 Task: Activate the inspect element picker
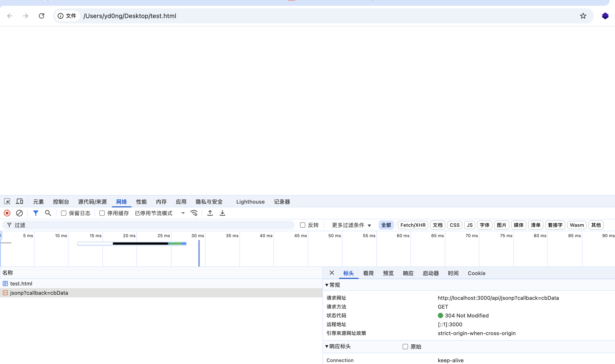pyautogui.click(x=7, y=202)
